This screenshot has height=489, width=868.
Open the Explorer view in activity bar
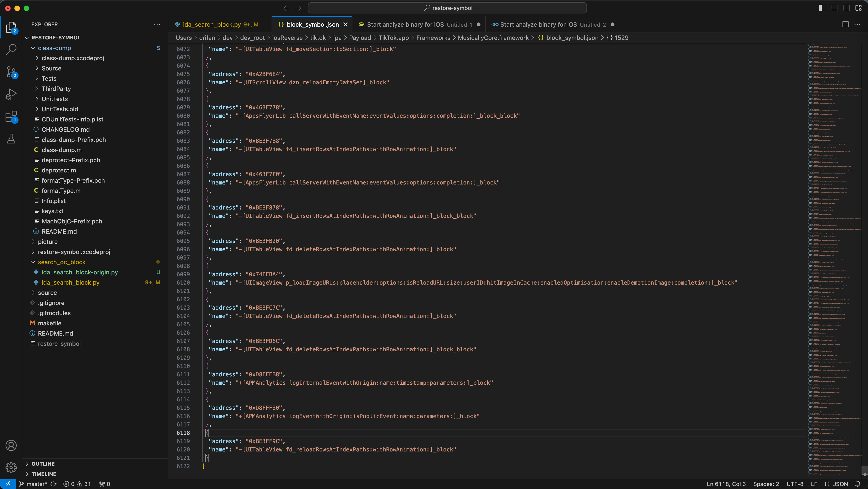[11, 28]
